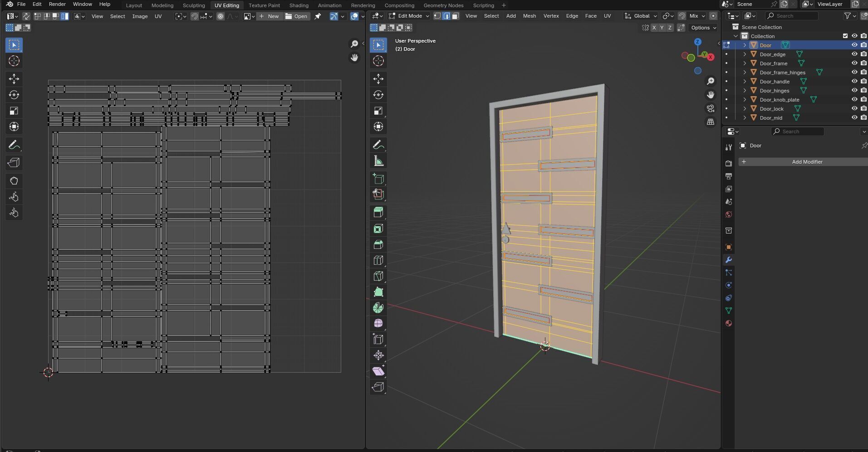Hide the Door_frame object in viewport
868x452 pixels.
pos(854,63)
